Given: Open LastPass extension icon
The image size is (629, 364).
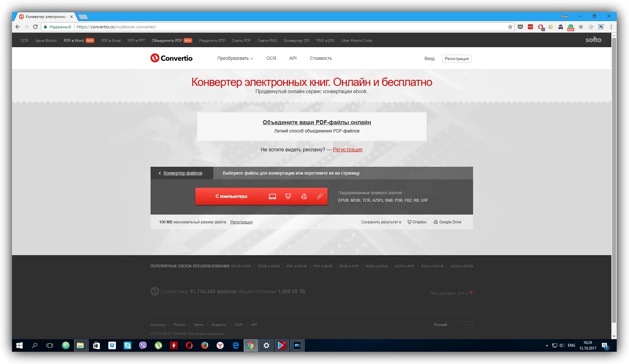Looking at the screenshot, I should [530, 27].
